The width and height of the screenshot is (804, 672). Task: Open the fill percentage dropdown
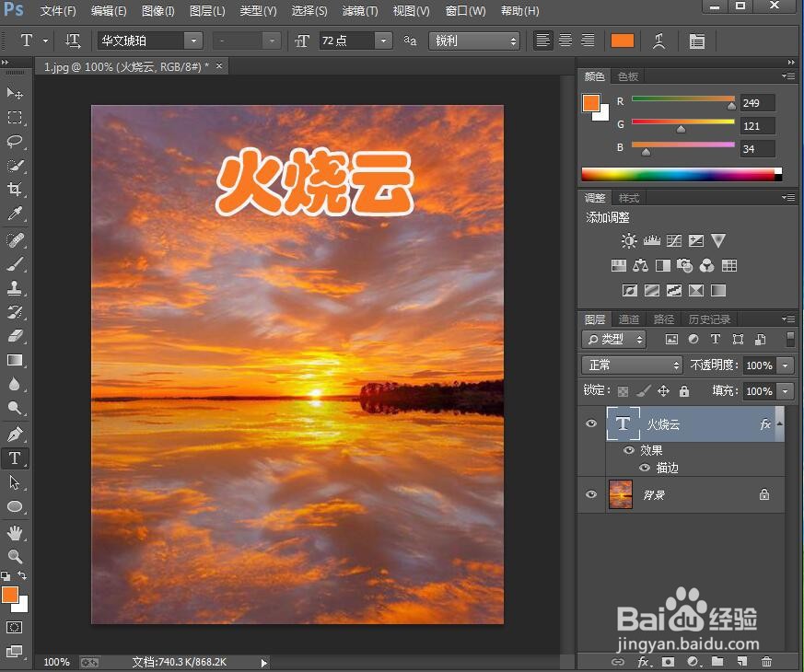[x=785, y=390]
